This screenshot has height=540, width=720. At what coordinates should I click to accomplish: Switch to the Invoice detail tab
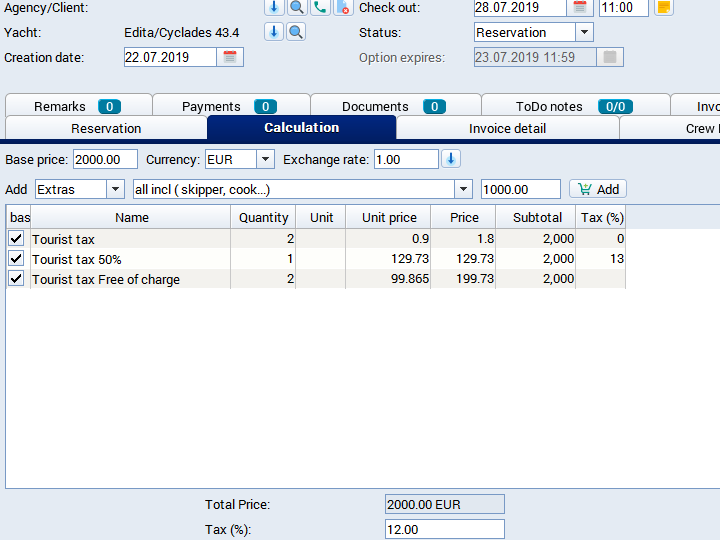[507, 128]
